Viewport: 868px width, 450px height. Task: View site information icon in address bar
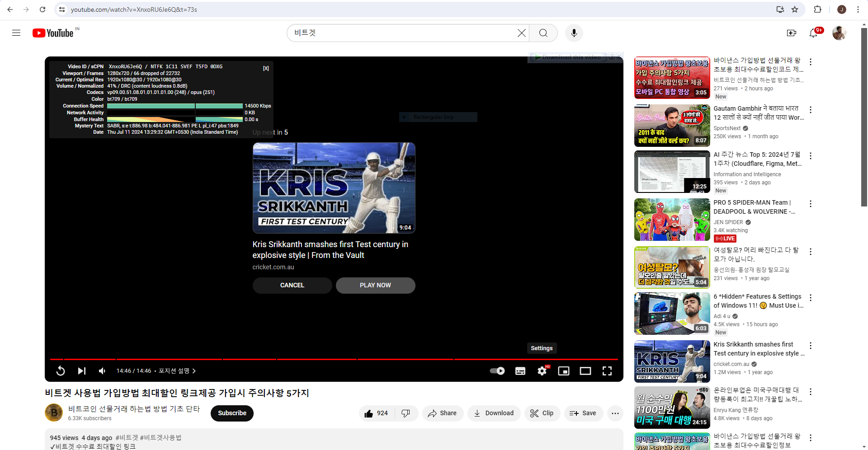pyautogui.click(x=62, y=9)
